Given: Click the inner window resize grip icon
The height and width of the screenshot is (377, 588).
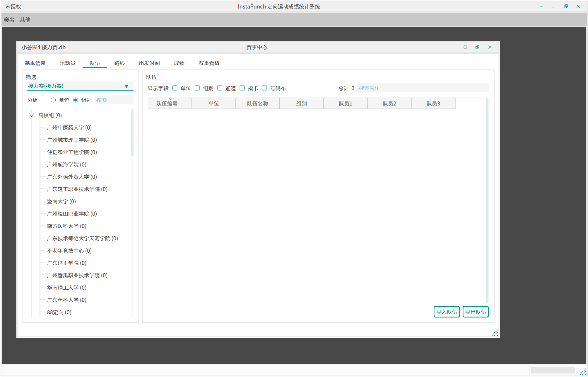Looking at the screenshot, I should click(x=495, y=333).
